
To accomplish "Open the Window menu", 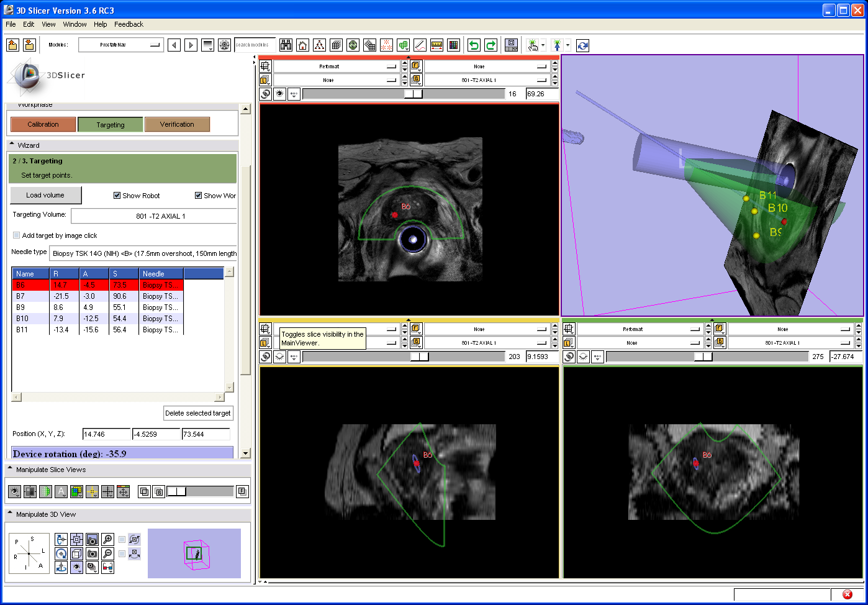I will [75, 24].
